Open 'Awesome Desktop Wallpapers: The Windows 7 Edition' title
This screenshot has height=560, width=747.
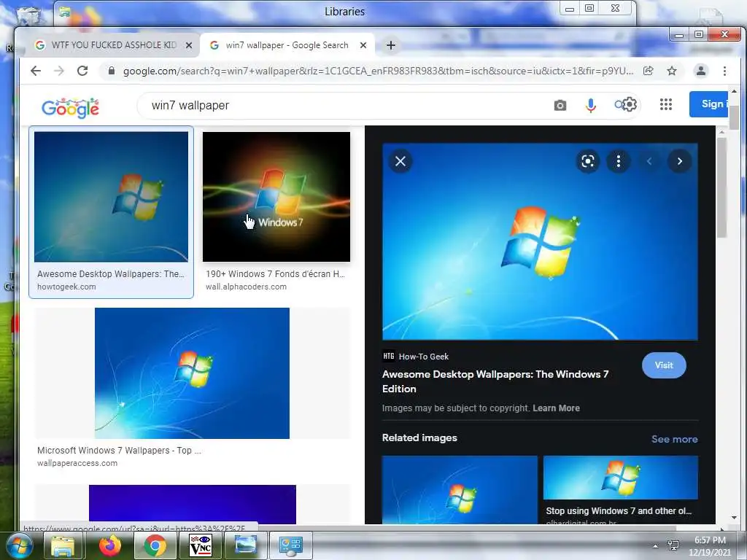click(x=495, y=381)
